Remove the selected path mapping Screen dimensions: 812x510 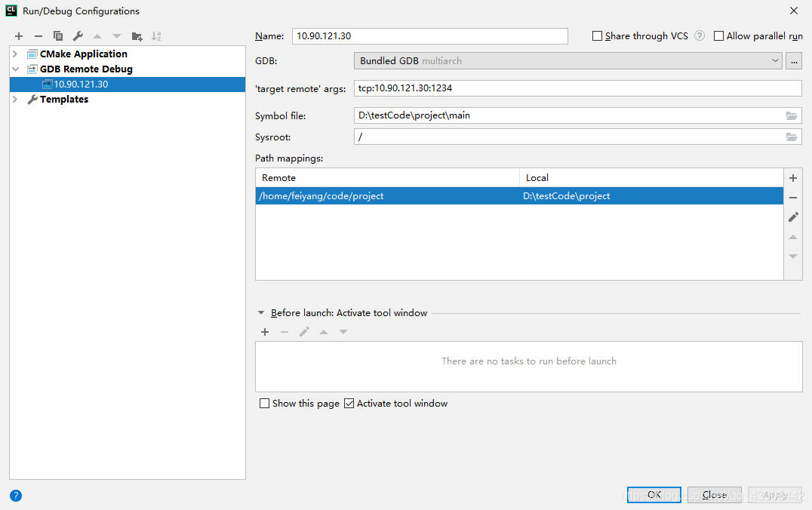coord(793,198)
